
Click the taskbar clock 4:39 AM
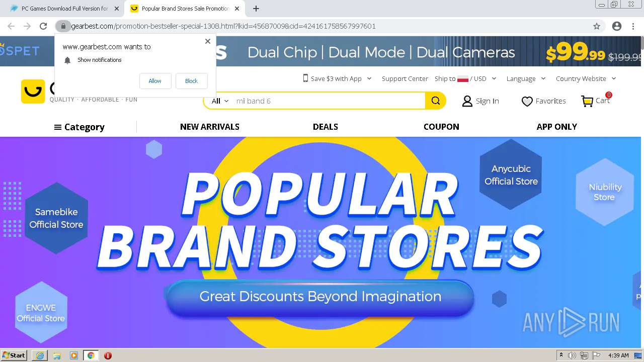[618, 355]
